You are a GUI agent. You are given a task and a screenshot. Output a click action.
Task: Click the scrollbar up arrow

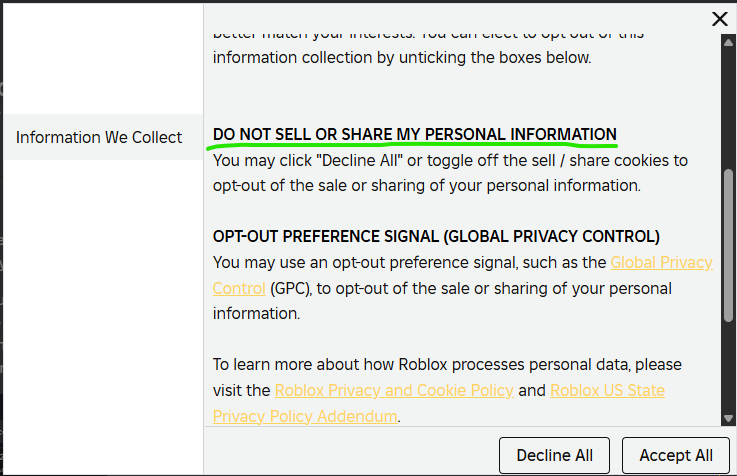(x=728, y=40)
